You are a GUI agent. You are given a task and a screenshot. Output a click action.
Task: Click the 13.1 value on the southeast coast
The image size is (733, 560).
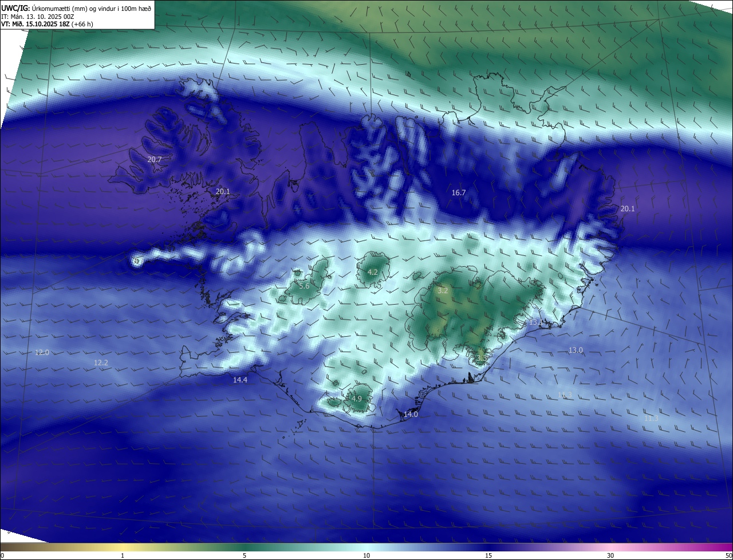click(x=536, y=323)
